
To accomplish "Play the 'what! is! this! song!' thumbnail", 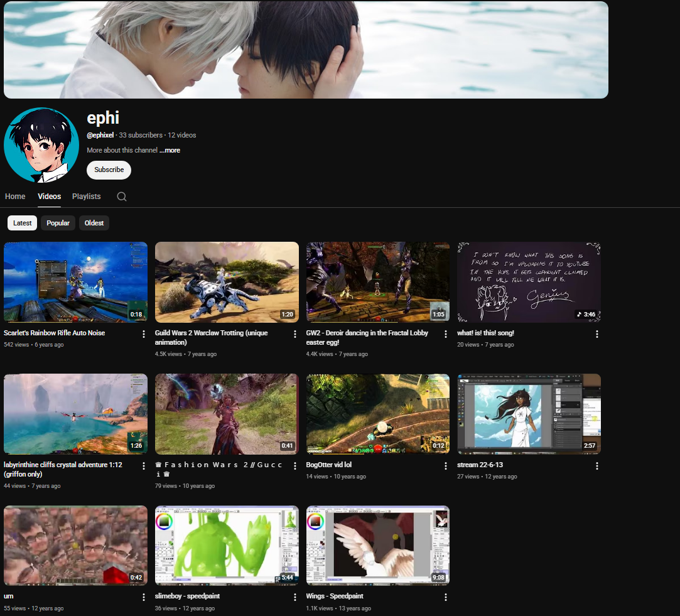I will click(x=529, y=282).
